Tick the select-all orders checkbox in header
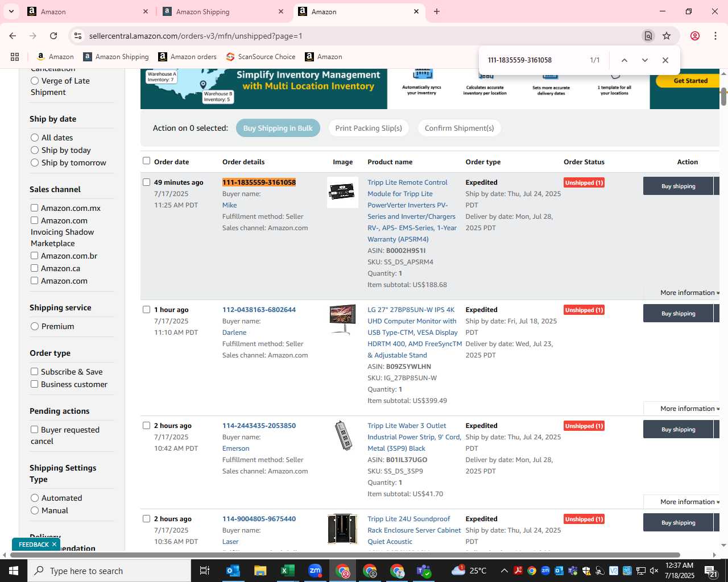The height and width of the screenshot is (582, 728). (146, 161)
